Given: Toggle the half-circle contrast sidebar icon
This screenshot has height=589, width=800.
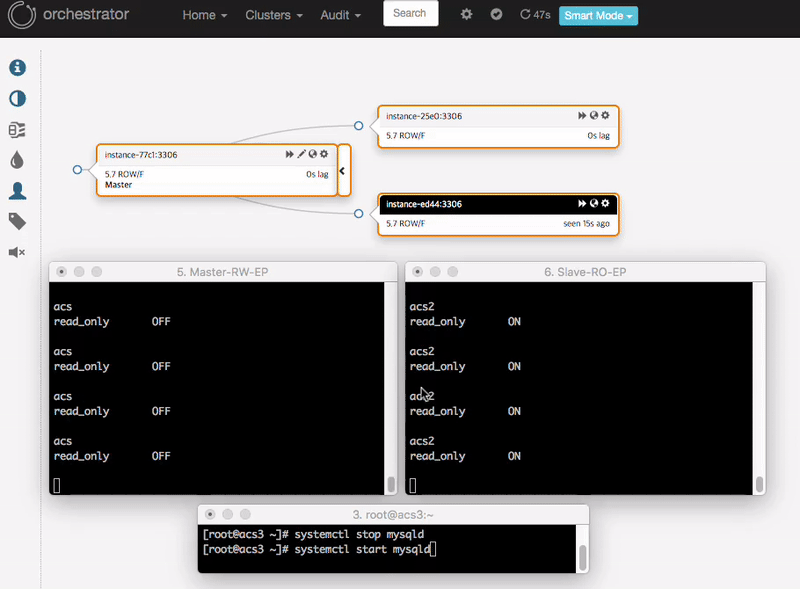Looking at the screenshot, I should pyautogui.click(x=17, y=99).
